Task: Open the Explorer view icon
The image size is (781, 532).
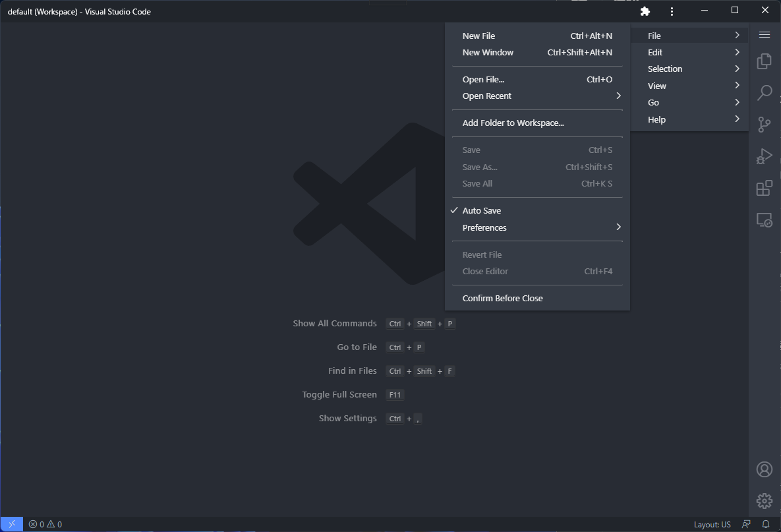Action: pos(764,61)
